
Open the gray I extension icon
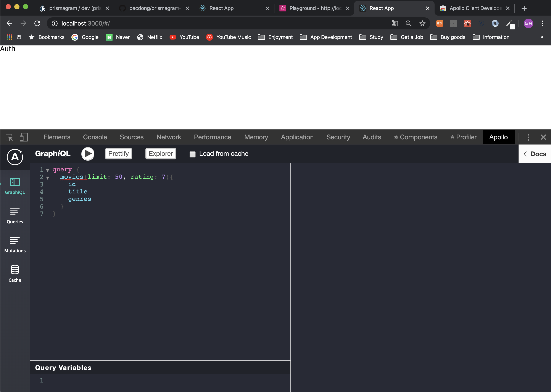[454, 23]
